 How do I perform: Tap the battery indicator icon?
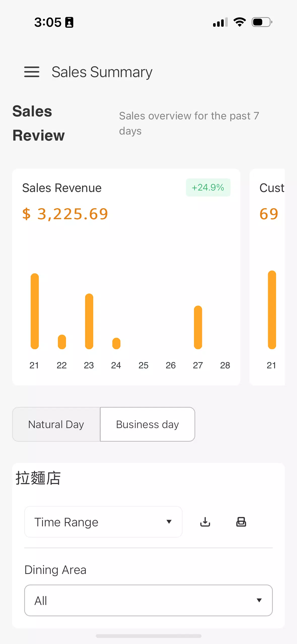(262, 22)
